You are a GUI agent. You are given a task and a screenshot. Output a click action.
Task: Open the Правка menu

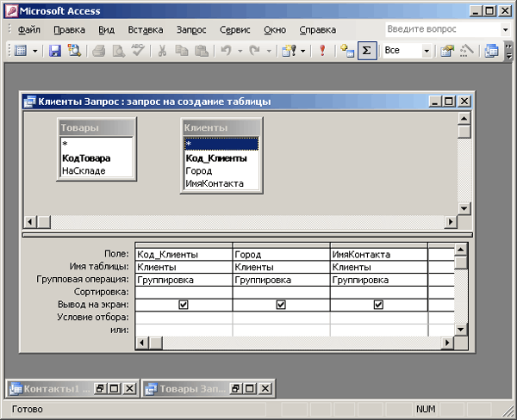click(x=69, y=29)
